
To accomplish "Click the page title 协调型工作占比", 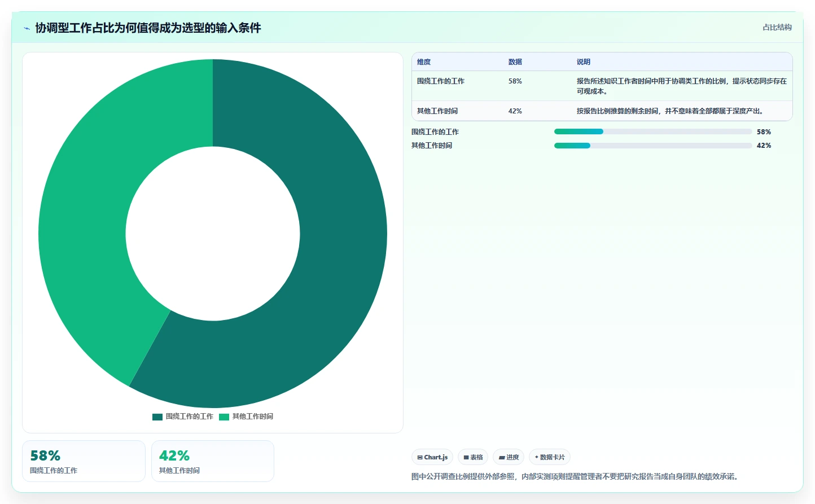I will (148, 28).
